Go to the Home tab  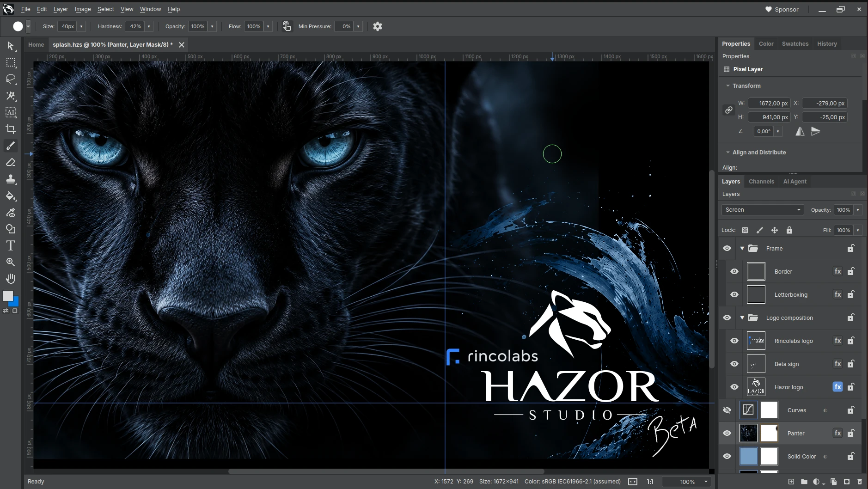point(36,45)
